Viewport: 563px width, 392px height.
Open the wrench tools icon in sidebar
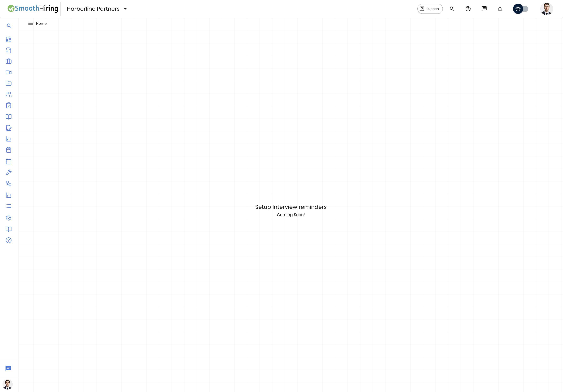9,172
